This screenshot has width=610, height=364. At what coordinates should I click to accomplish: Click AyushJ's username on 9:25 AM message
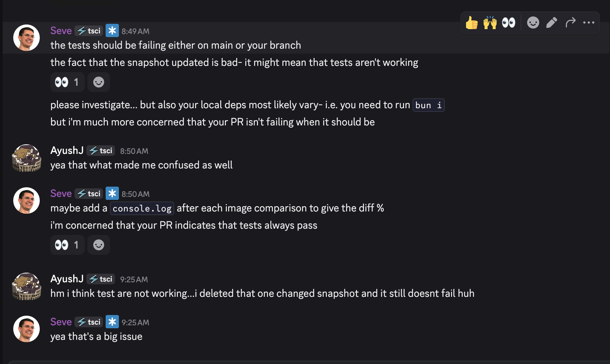click(67, 279)
